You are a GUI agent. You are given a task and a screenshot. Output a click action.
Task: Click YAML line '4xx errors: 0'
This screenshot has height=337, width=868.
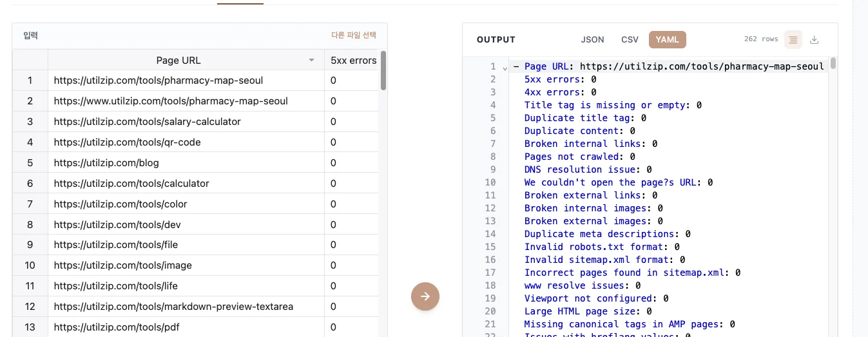coord(560,92)
